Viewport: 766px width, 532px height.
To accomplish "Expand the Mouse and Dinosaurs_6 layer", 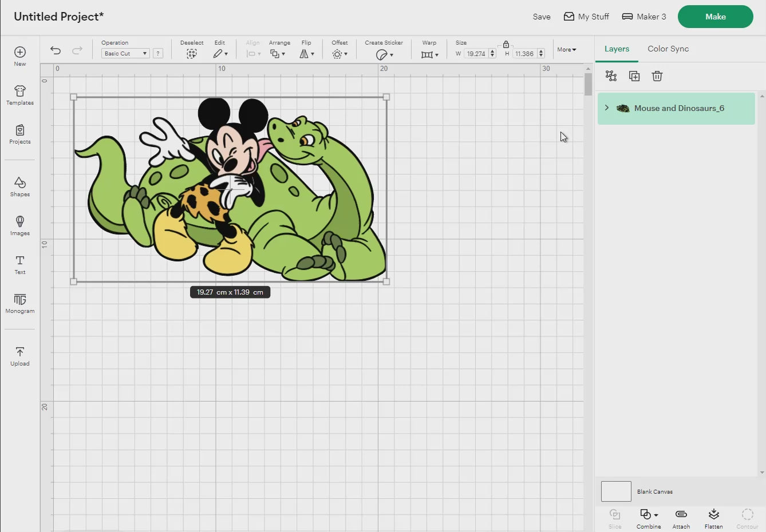I will click(x=607, y=108).
